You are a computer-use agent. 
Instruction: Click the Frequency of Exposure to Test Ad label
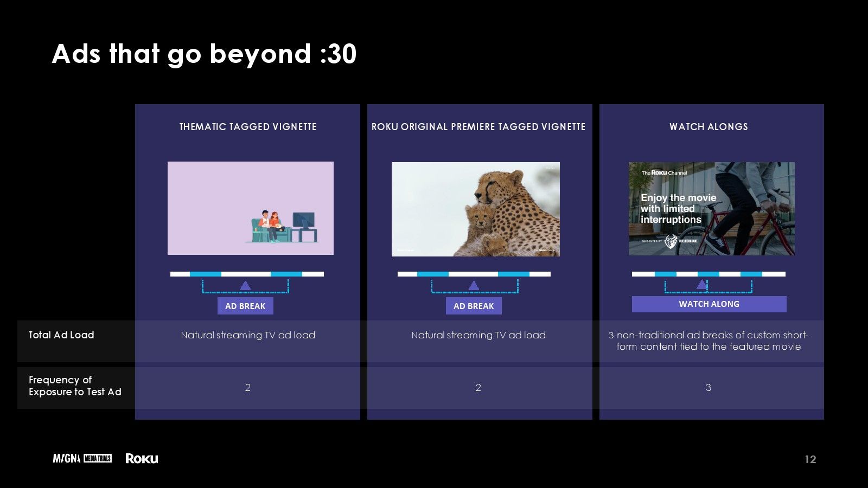click(x=75, y=386)
